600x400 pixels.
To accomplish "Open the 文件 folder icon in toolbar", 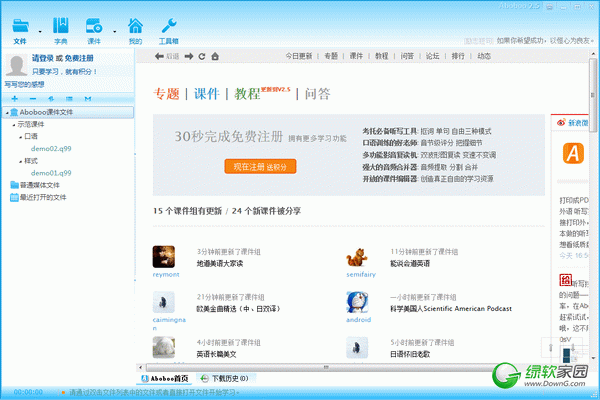I will click(20, 26).
